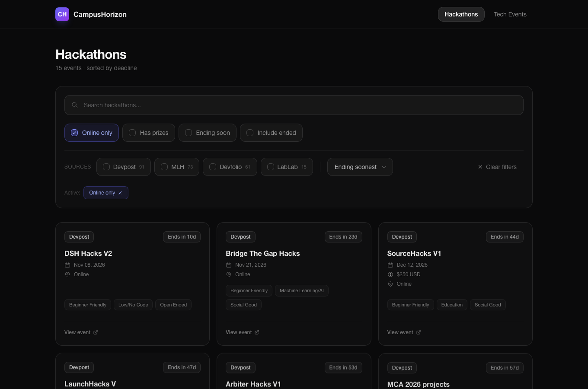Click Beginner Friendly tag on DSH Hacks V2

(x=88, y=305)
